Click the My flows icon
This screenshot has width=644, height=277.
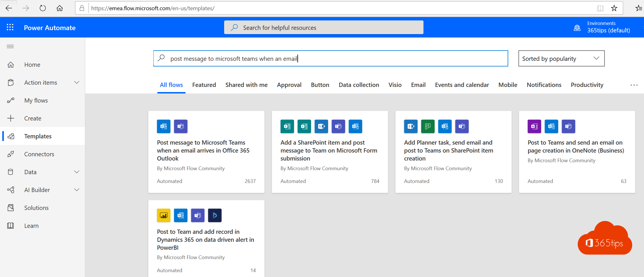coord(11,101)
